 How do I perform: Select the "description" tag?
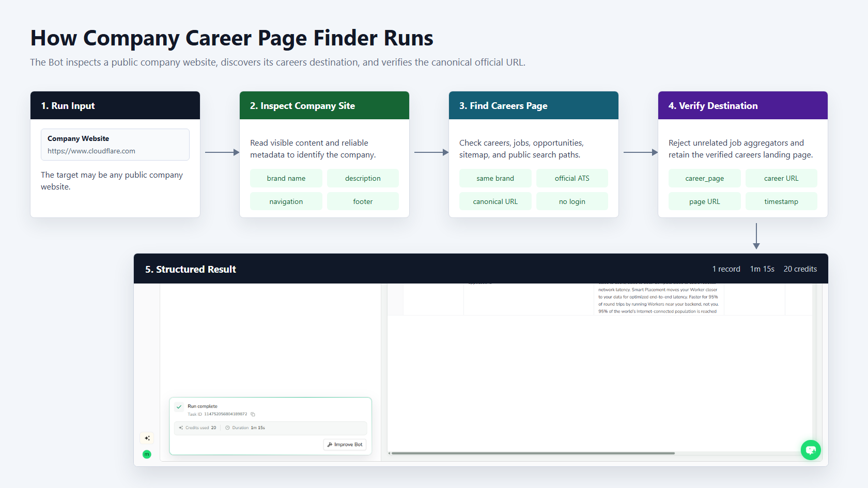[363, 178]
